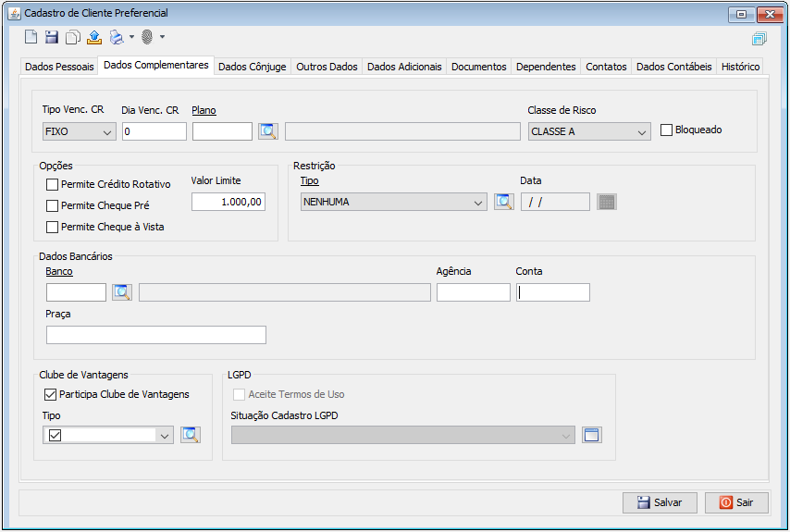Screen dimensions: 790x532
Task: Check the Bloqueado checkbox
Action: coord(667,130)
